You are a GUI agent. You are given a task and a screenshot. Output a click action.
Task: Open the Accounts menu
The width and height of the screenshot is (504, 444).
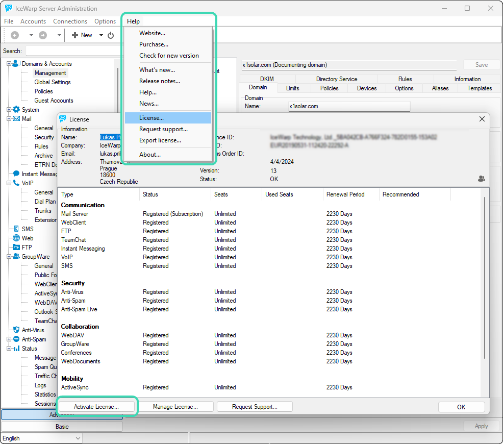tap(33, 21)
